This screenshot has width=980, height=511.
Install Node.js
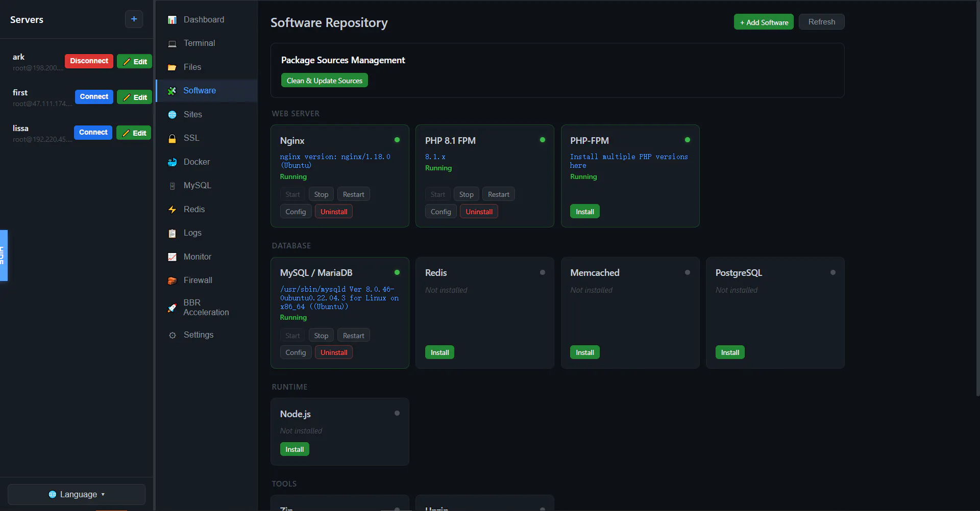[x=295, y=449]
